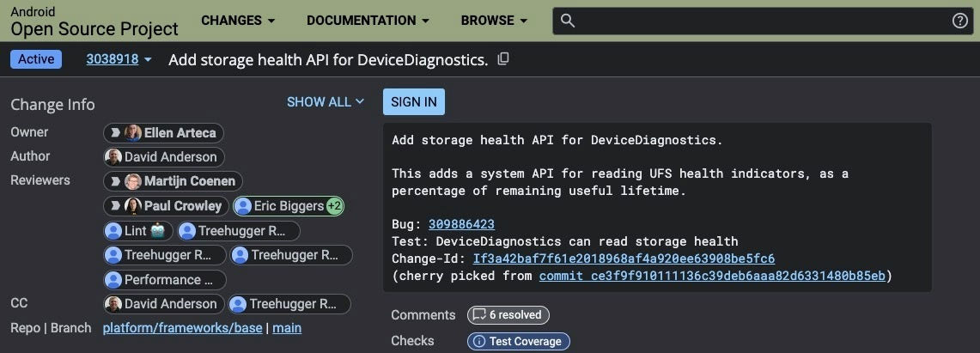Click the SIGN IN button
Viewport: 980px width, 353px height.
[414, 101]
